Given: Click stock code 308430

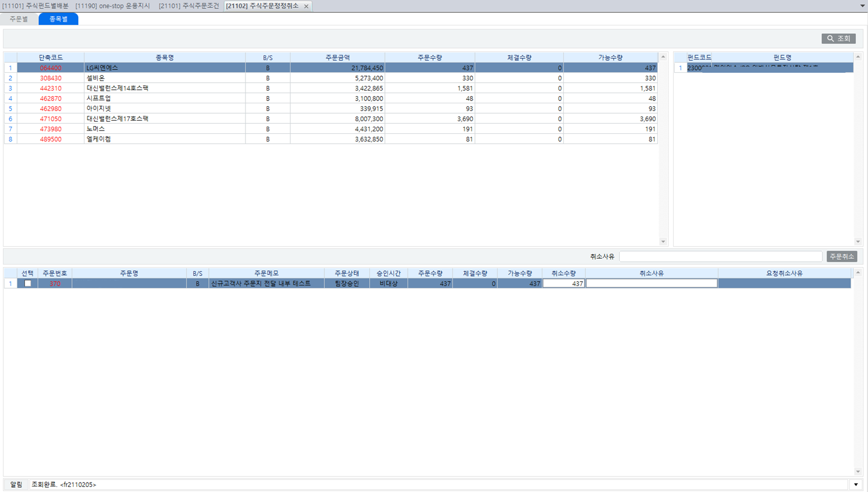Looking at the screenshot, I should click(x=51, y=78).
